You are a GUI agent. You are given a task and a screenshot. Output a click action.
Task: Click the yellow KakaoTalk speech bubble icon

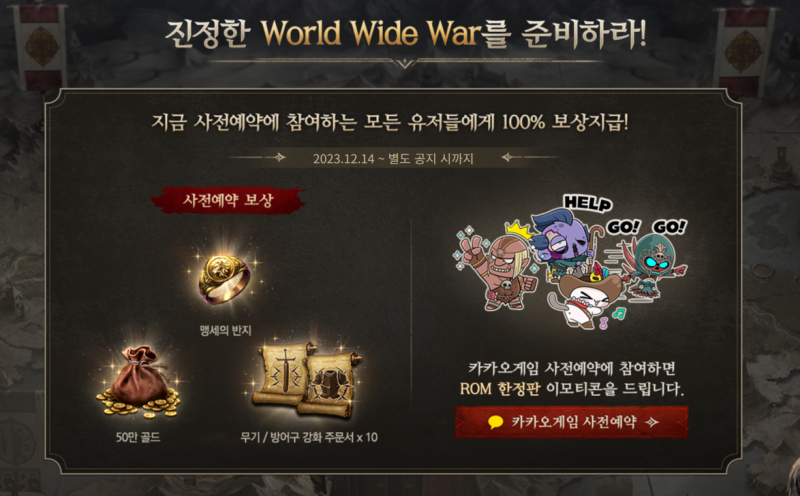(x=495, y=423)
